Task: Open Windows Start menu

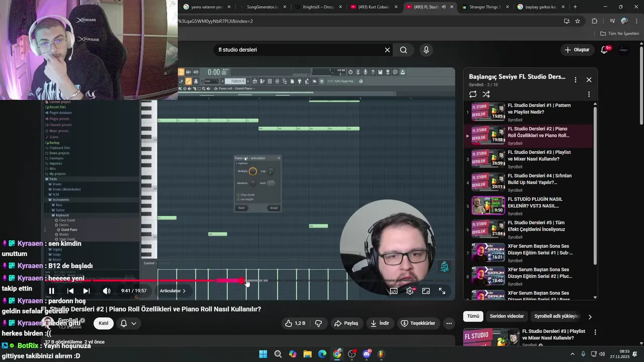Action: pyautogui.click(x=263, y=354)
